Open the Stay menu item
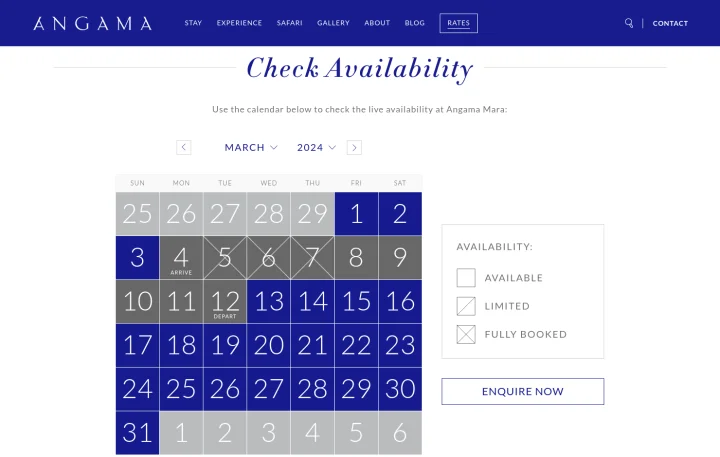 (193, 23)
